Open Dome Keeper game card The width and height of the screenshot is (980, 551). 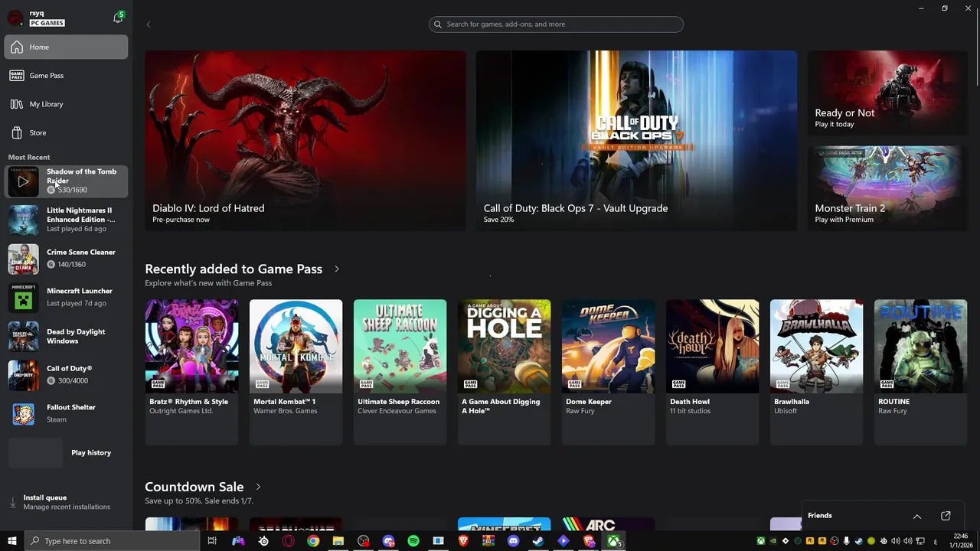608,372
